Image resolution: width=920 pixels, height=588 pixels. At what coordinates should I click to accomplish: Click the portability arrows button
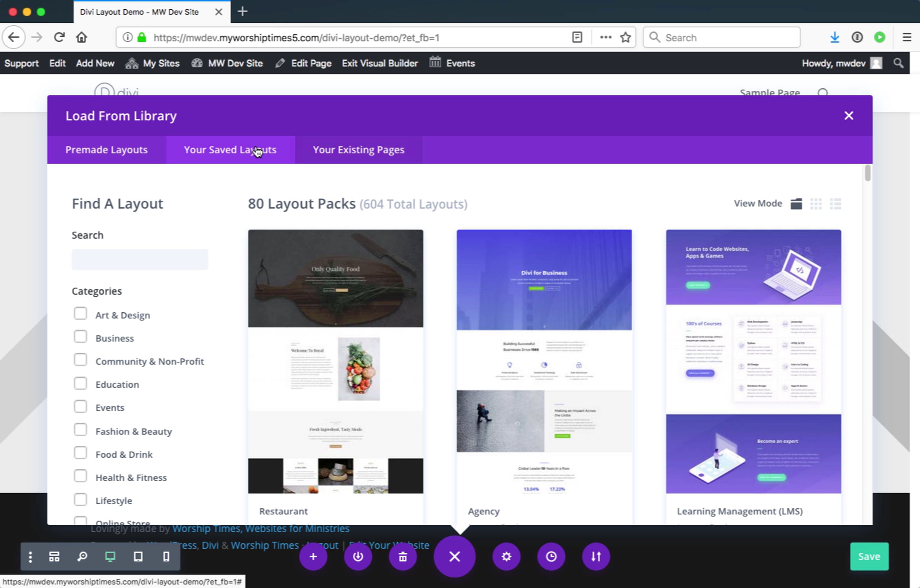tap(596, 557)
